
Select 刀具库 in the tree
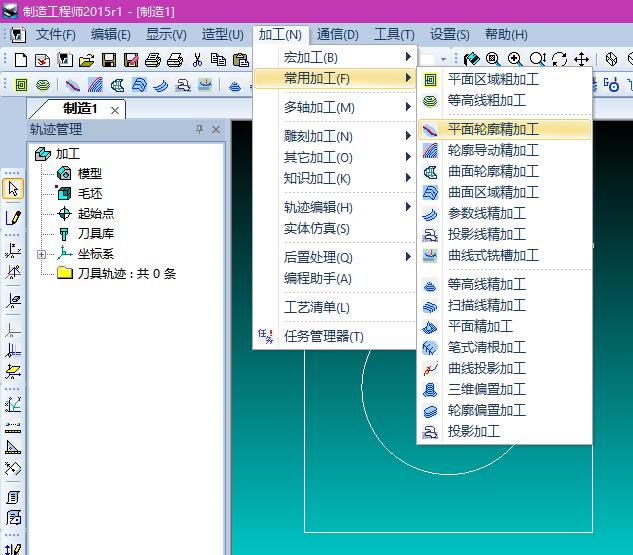point(96,233)
